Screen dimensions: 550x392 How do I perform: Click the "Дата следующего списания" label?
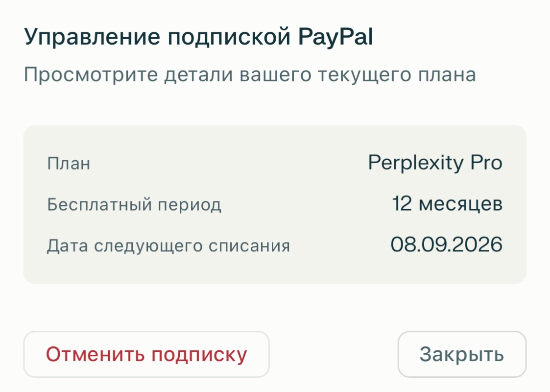pos(168,245)
